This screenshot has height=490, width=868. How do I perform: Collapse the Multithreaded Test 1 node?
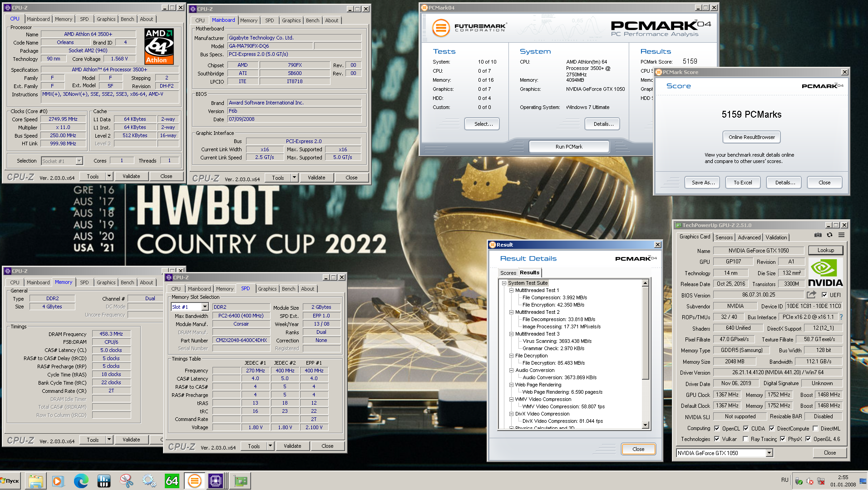point(511,290)
